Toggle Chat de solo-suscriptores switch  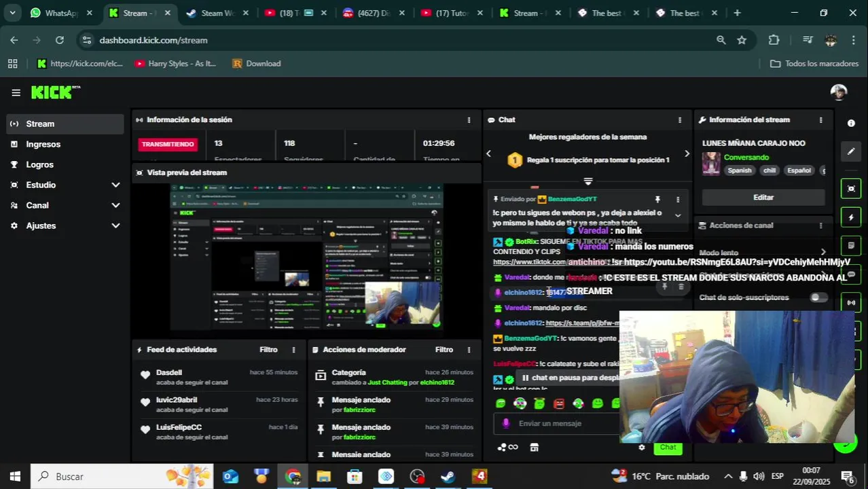pos(818,297)
